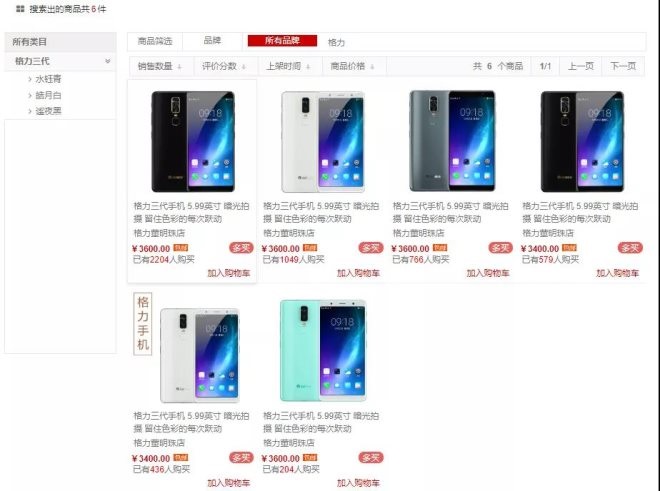Sort products by 上架时间

click(287, 66)
